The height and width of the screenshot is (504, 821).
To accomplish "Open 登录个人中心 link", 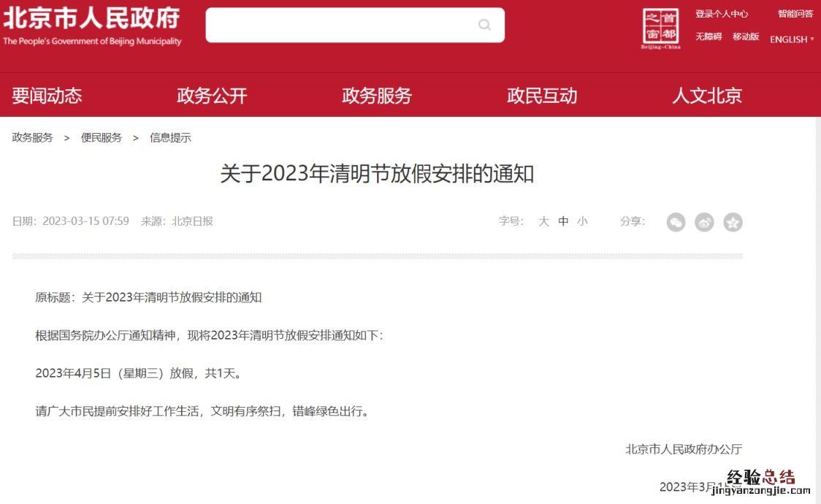I will 722,14.
